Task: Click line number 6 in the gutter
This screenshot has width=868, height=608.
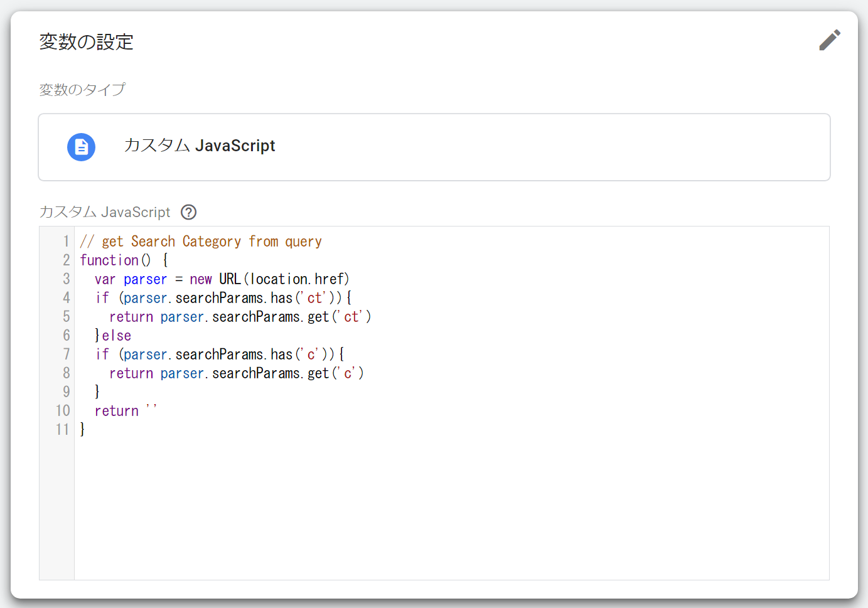Action: [x=66, y=336]
